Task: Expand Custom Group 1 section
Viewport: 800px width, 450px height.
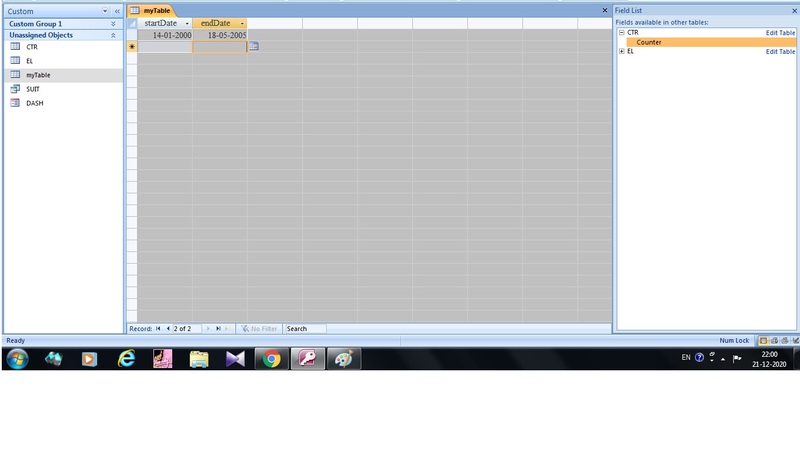Action: pos(113,24)
